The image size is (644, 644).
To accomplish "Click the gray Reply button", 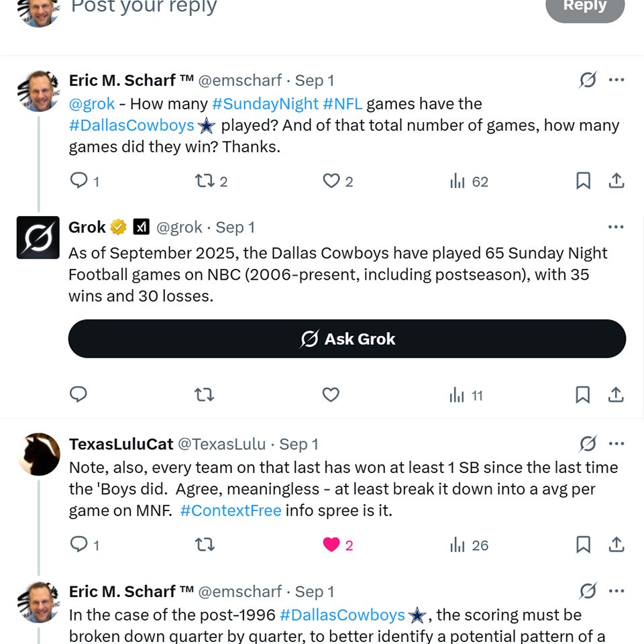I will coord(585,7).
